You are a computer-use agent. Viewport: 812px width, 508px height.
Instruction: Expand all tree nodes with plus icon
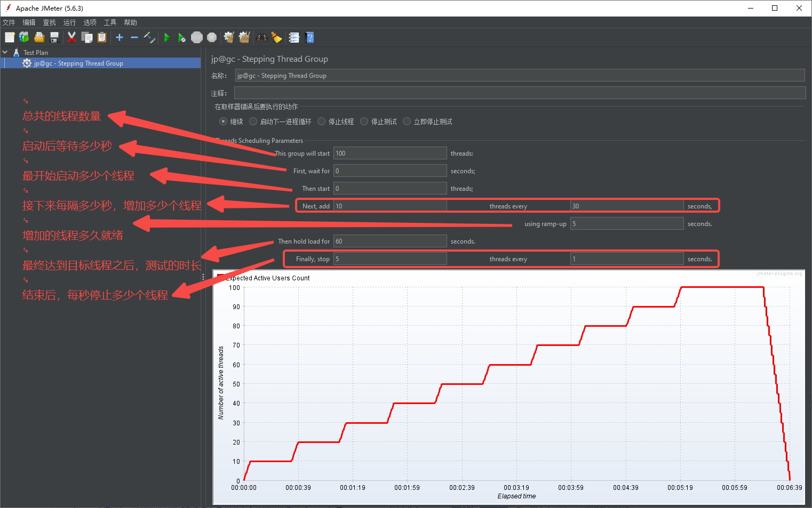120,37
